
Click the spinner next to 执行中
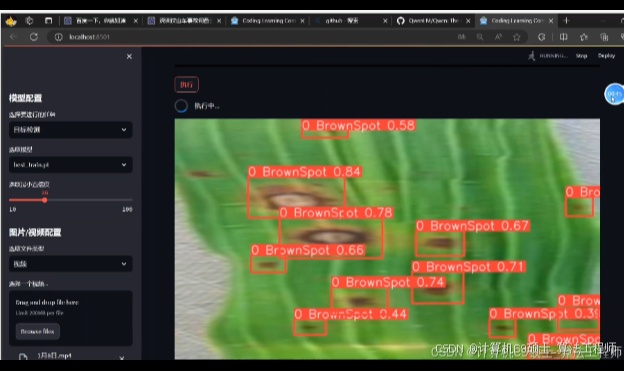(181, 106)
